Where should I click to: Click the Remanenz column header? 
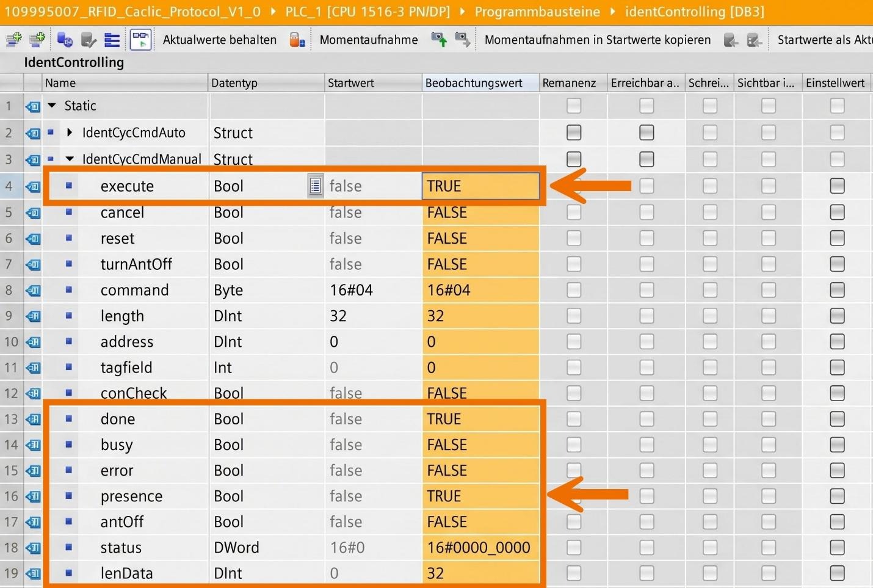pyautogui.click(x=573, y=83)
